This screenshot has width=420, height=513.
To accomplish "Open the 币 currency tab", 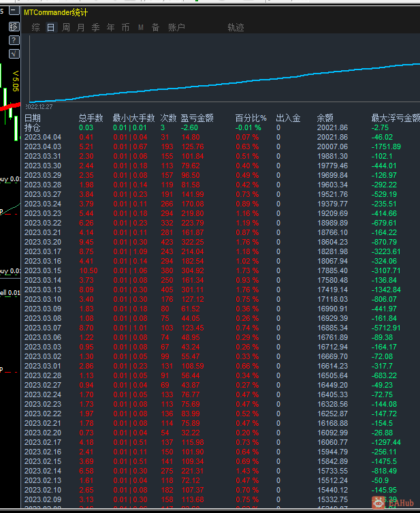I will click(125, 27).
